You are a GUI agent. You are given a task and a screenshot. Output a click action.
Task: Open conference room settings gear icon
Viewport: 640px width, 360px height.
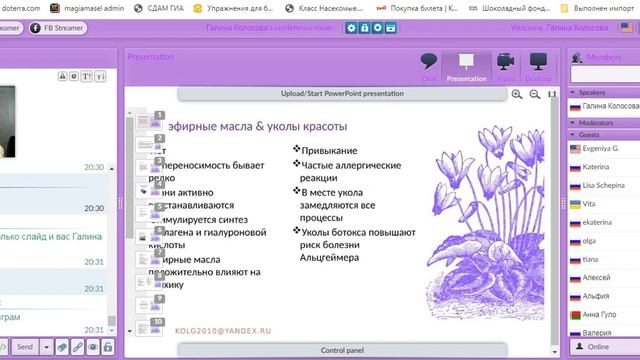click(x=351, y=28)
